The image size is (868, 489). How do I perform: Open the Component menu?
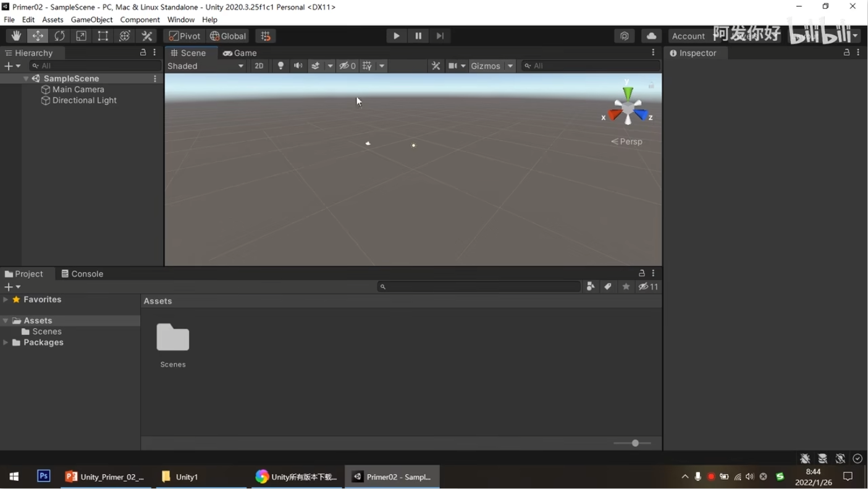[140, 20]
